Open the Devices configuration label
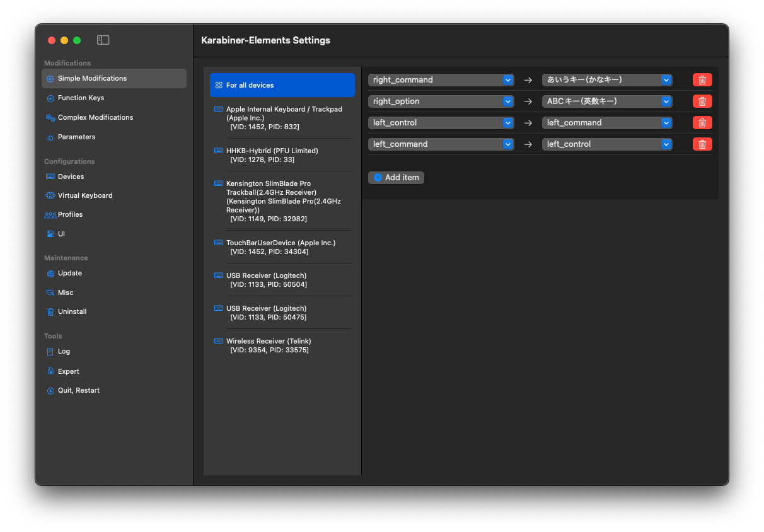 tap(71, 177)
